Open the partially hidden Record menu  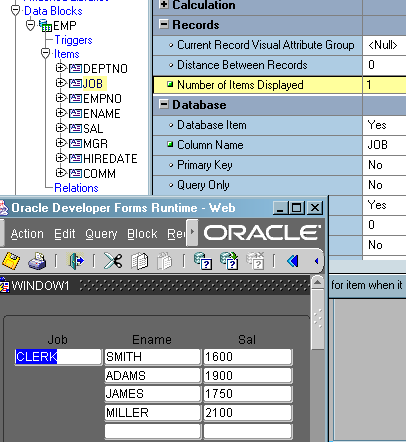coord(176,234)
